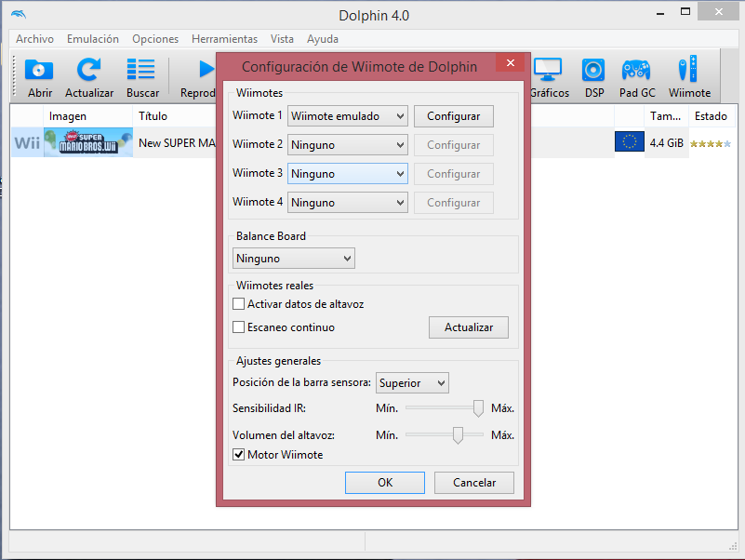This screenshot has height=560, width=745.
Task: Open the Herramientas menu
Action: (x=224, y=39)
